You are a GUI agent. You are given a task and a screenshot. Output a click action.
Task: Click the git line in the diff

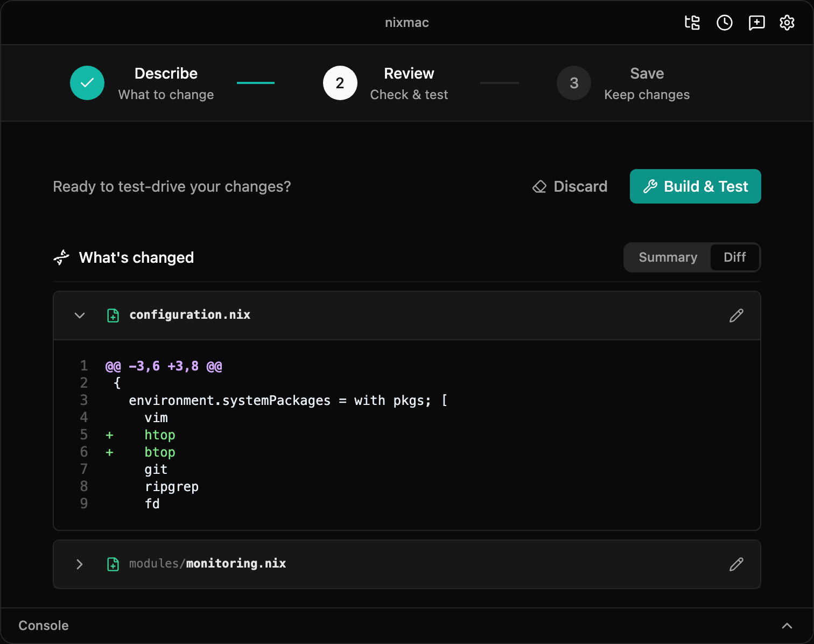tap(156, 470)
